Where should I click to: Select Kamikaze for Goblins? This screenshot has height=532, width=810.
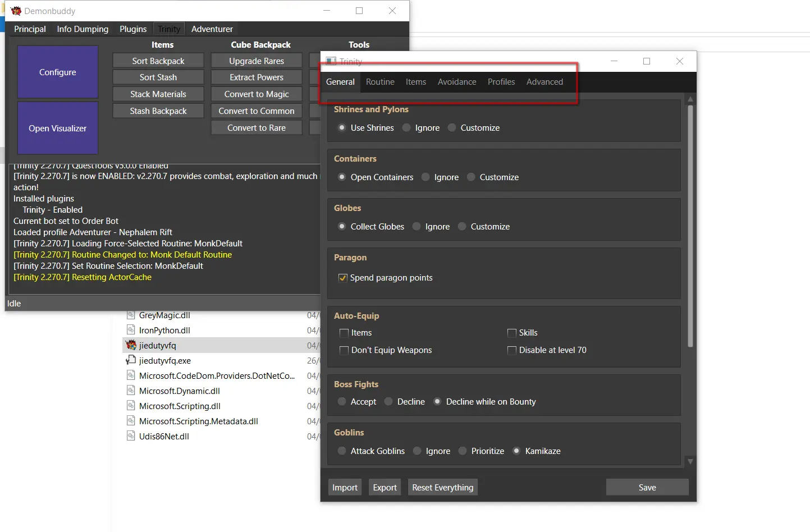(x=516, y=451)
